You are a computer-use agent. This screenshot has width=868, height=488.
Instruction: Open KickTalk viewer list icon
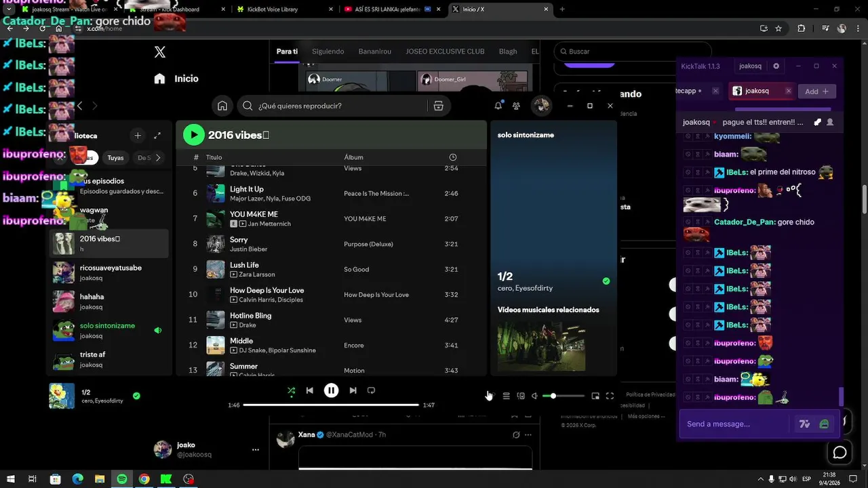click(830, 122)
